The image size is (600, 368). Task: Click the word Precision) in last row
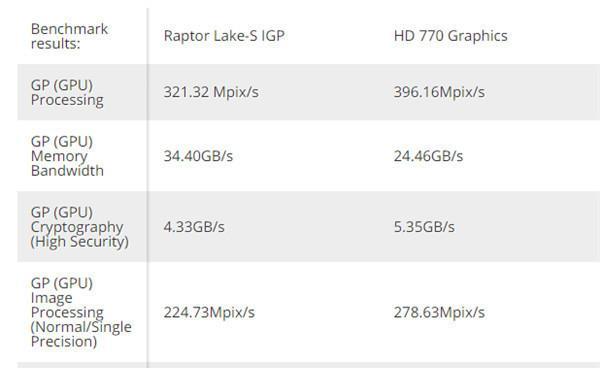coord(64,342)
